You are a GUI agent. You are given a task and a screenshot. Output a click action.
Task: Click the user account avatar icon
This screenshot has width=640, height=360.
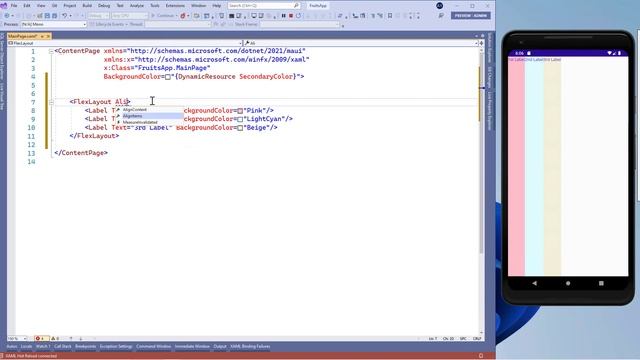(440, 6)
